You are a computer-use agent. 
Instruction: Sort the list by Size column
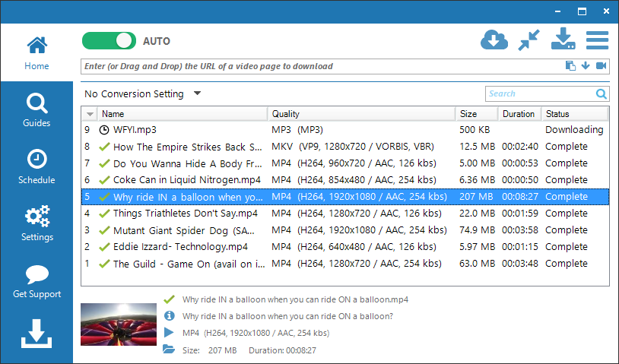point(477,114)
